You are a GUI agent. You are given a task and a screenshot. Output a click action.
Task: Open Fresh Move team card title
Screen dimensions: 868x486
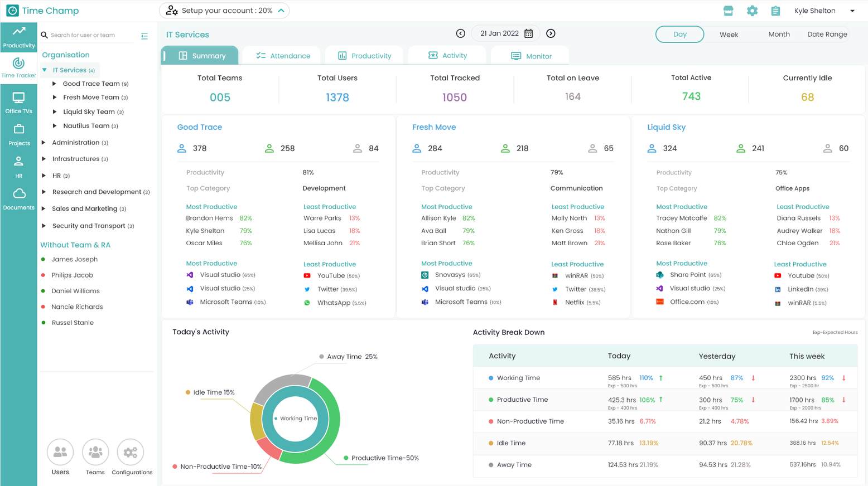pyautogui.click(x=434, y=127)
